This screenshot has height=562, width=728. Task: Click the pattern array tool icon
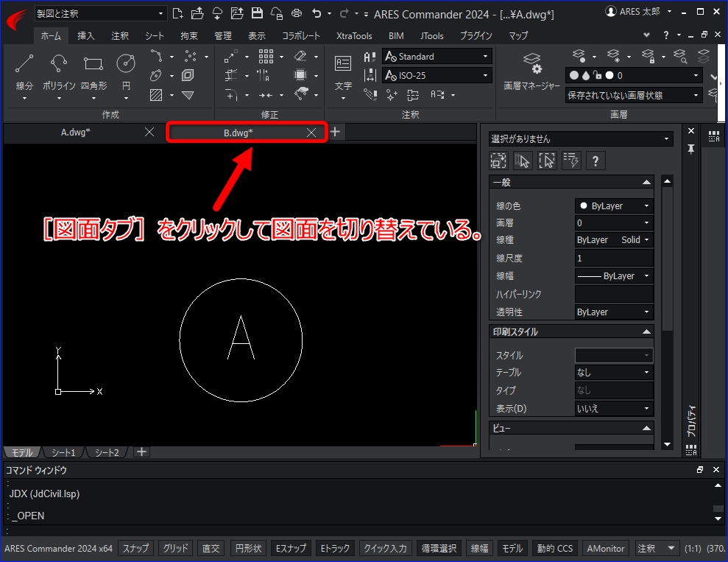266,57
